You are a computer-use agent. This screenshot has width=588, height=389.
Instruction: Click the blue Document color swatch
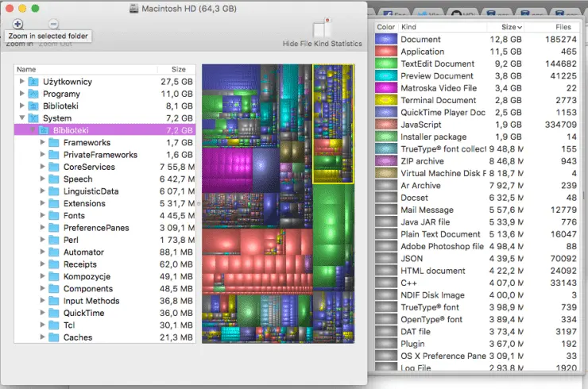coord(386,40)
